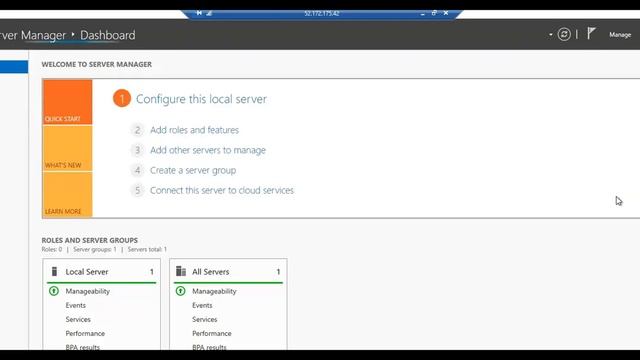This screenshot has height=360, width=640.
Task: Open Performance under Local Server
Action: coord(85,333)
